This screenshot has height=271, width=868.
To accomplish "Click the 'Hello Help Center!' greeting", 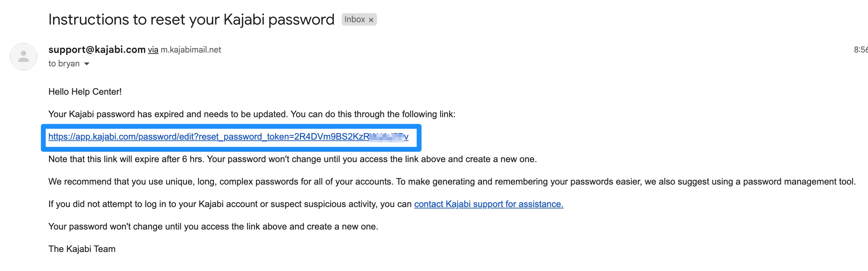I will 85,92.
